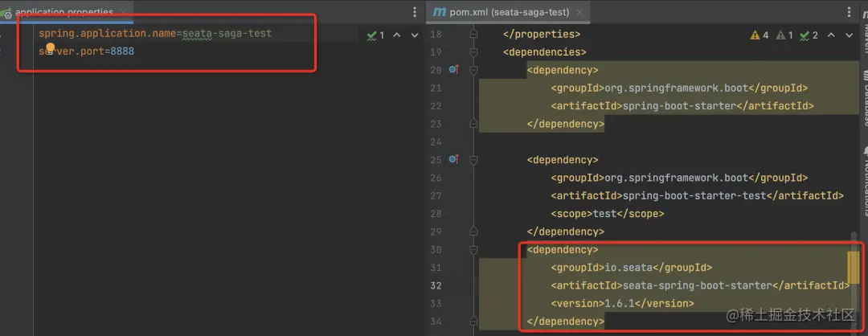This screenshot has width=868, height=336.
Task: Click line number 24 in pom.xml gutter
Action: tap(436, 141)
